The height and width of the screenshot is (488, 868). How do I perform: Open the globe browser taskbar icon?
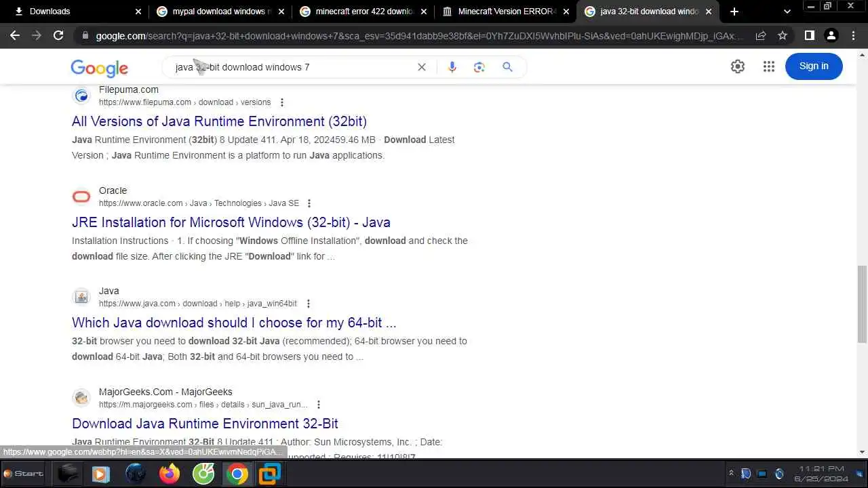tap(136, 473)
